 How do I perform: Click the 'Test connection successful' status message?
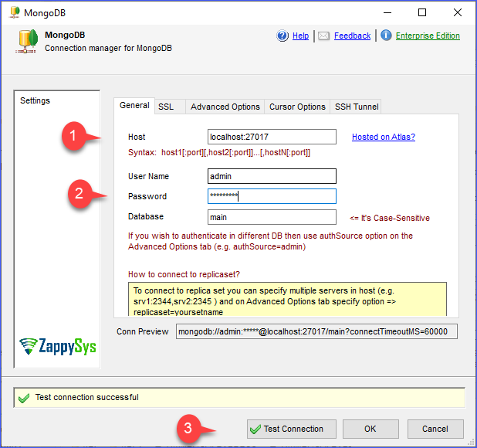tap(87, 397)
